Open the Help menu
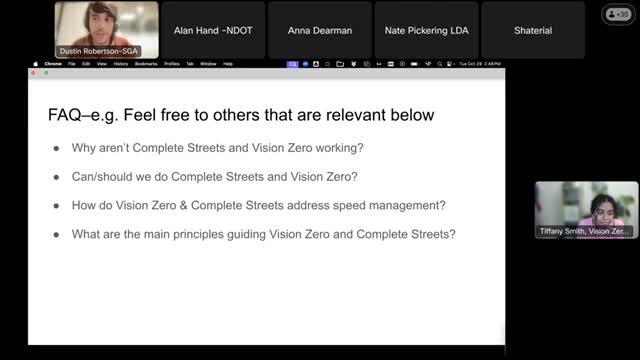The image size is (640, 360). [x=228, y=64]
